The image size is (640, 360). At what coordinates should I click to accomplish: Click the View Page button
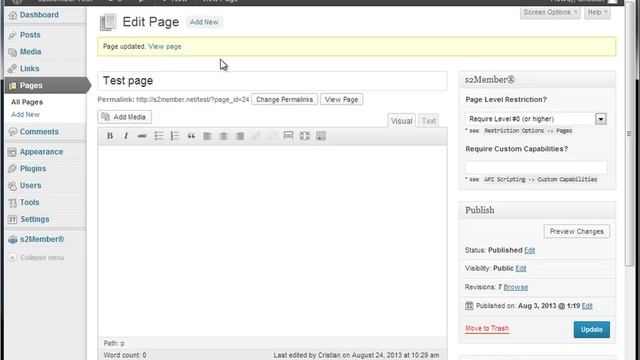click(x=342, y=100)
